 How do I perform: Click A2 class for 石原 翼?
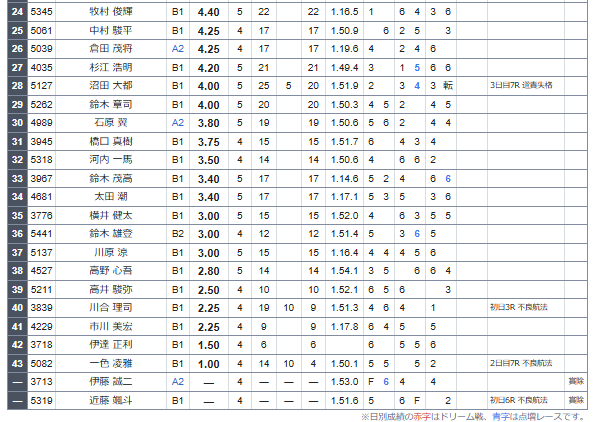[x=178, y=123]
